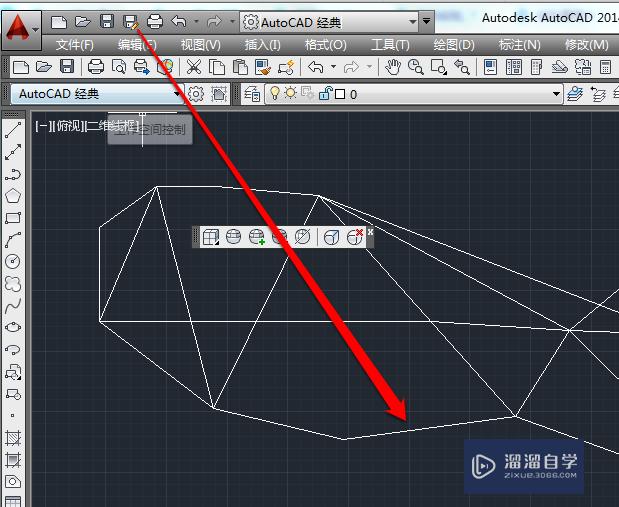Select the Polygon draw tool
This screenshot has width=619, height=507.
pos(13,196)
